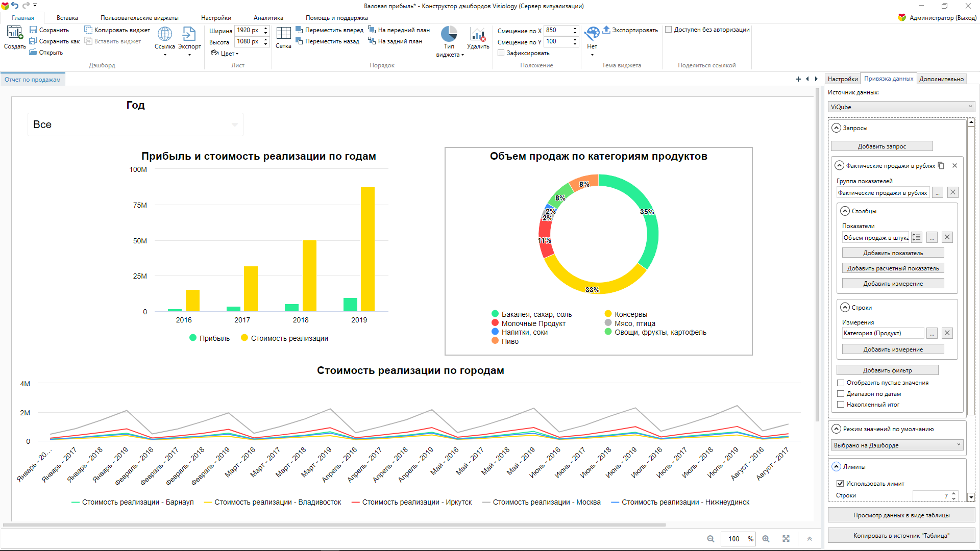Enable the Зафиксировать checkbox
The width and height of the screenshot is (980, 551).
tap(501, 53)
